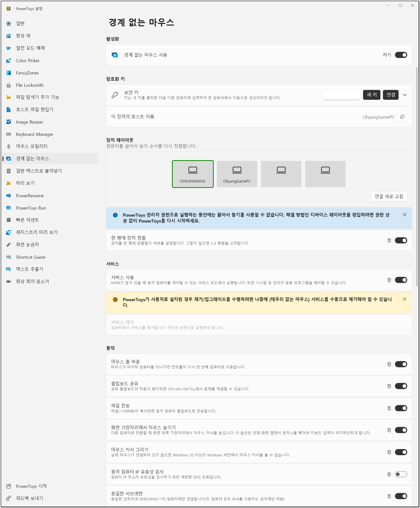Expand the 보안 키 chevron
The image size is (420, 508).
click(405, 95)
